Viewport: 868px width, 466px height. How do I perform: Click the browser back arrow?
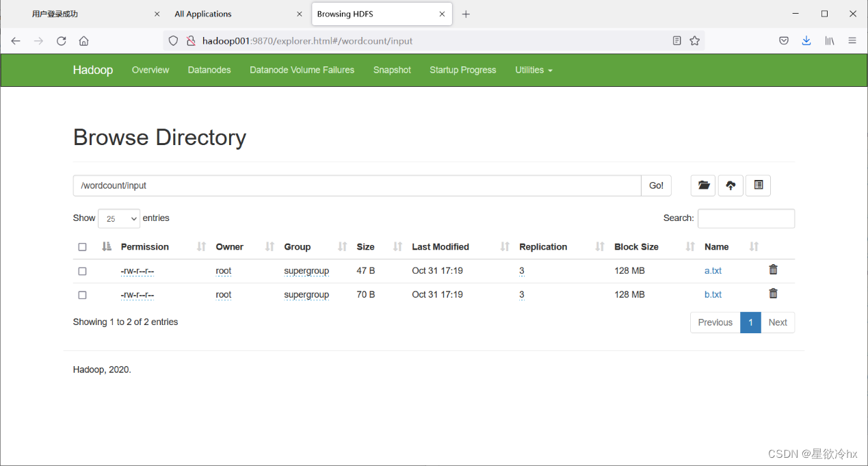pyautogui.click(x=16, y=41)
